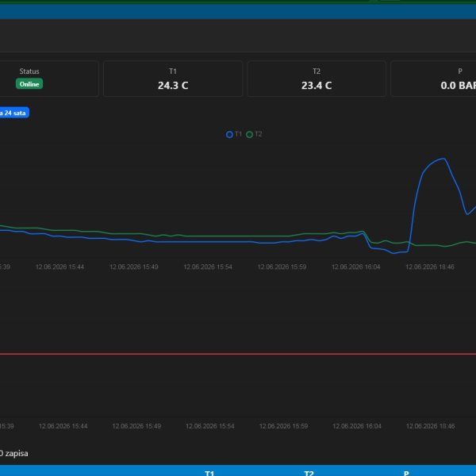This screenshot has height=476, width=476.
Task: Click the zapisa record count text
Action: coord(14,453)
